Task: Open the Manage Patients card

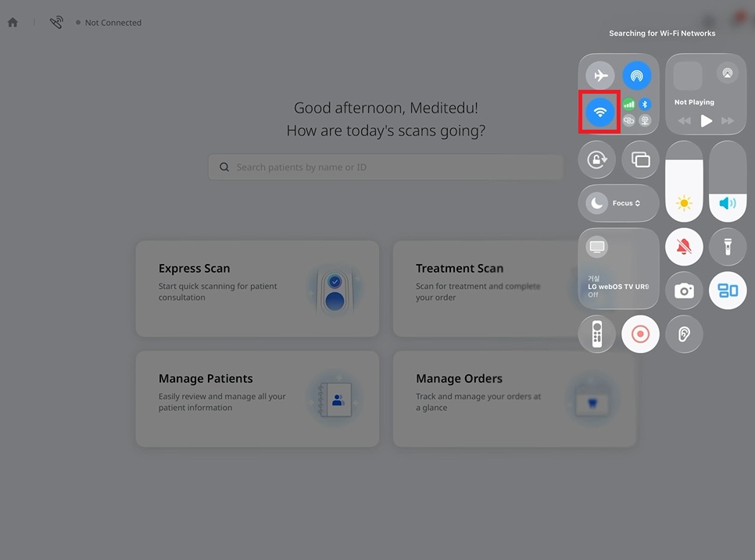Action: point(257,399)
